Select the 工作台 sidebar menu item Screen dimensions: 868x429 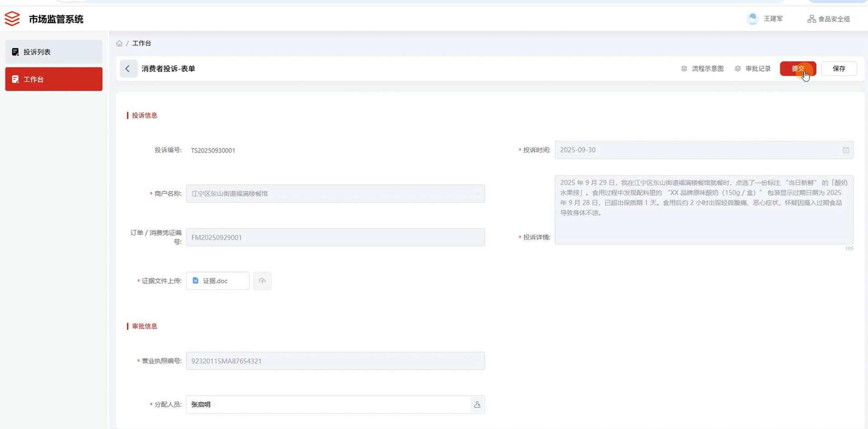[x=54, y=79]
